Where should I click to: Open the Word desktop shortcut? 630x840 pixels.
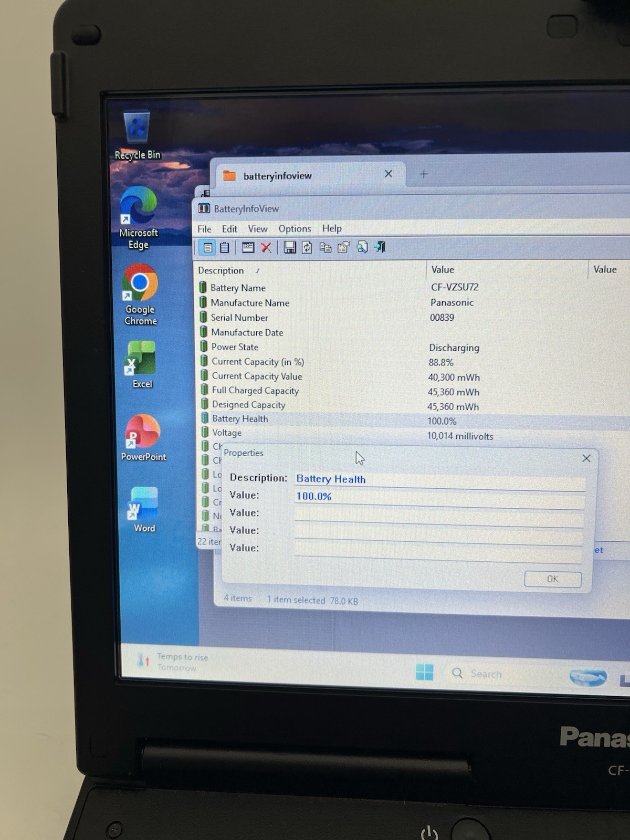[144, 509]
